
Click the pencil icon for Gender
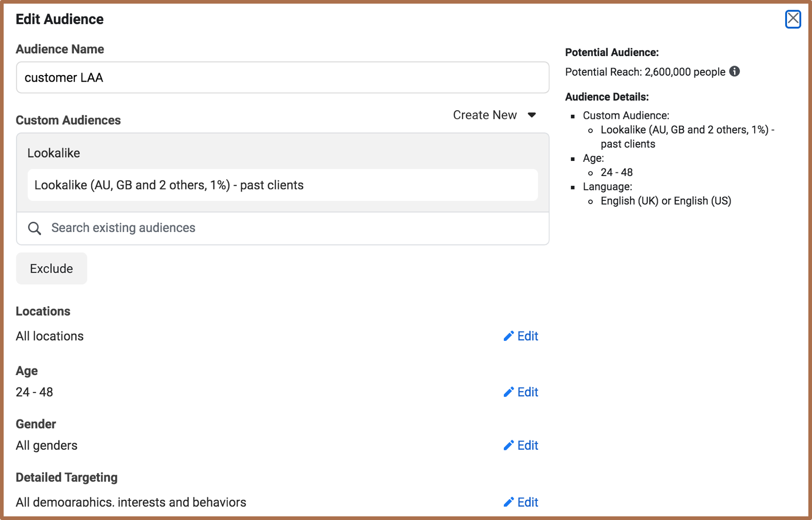pyautogui.click(x=508, y=446)
